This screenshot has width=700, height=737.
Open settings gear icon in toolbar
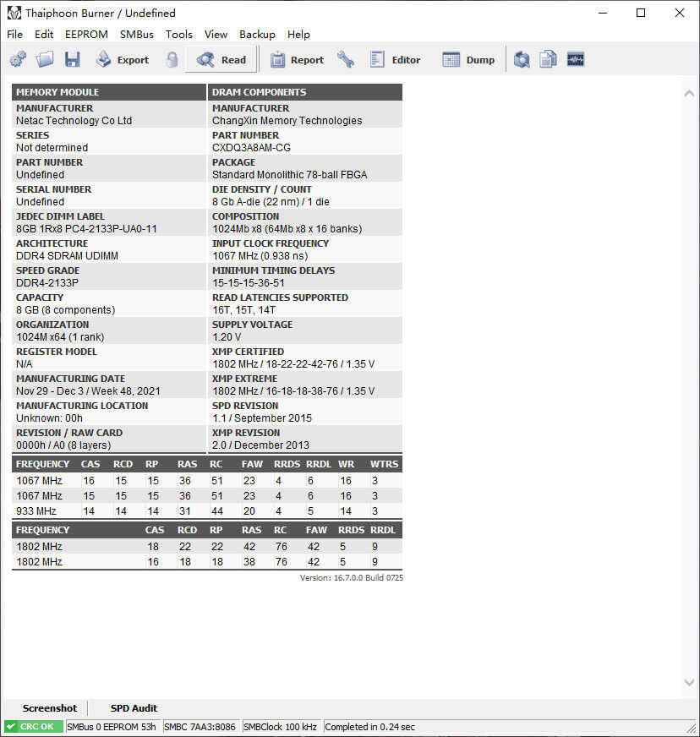(18, 60)
